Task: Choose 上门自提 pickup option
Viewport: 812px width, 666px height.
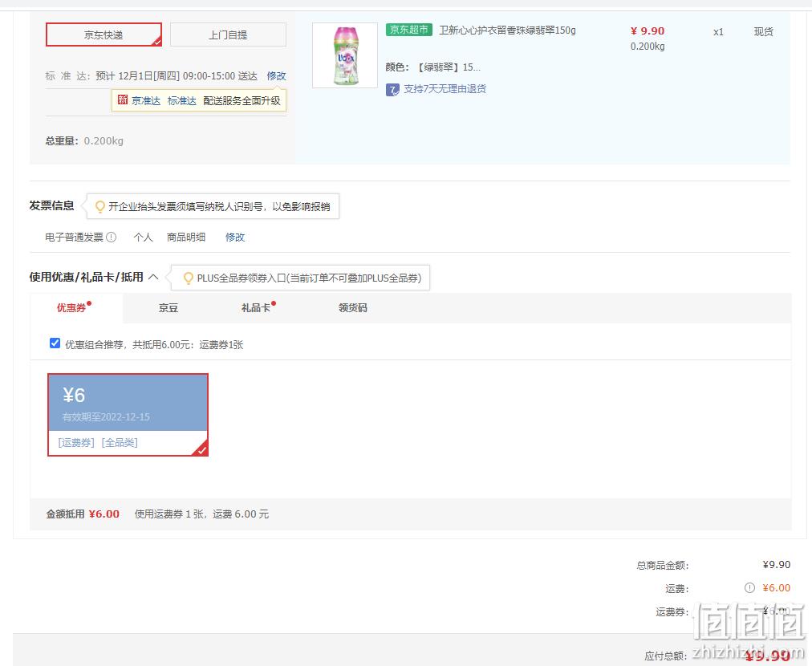Action: pyautogui.click(x=228, y=35)
